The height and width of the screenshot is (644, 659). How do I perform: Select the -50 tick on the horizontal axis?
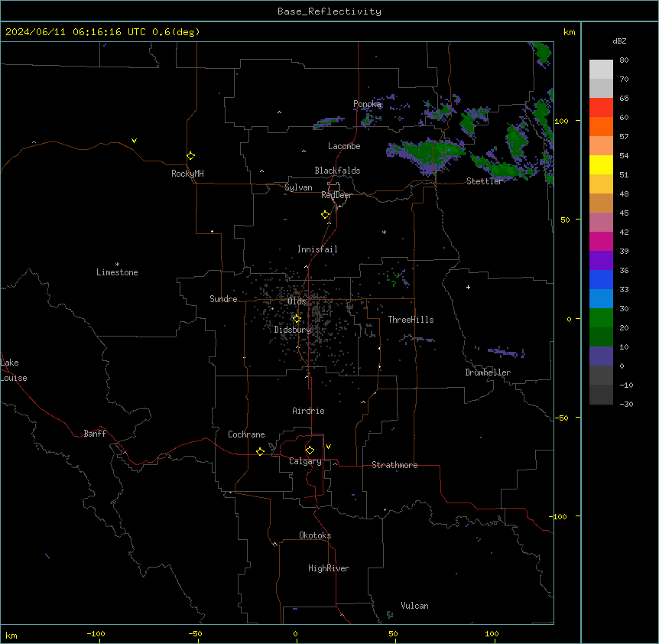pyautogui.click(x=195, y=634)
